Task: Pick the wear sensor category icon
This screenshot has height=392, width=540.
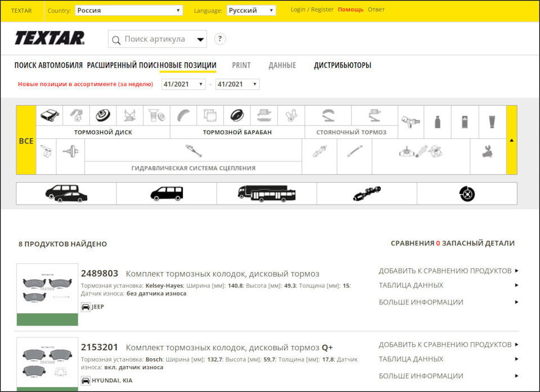Action: click(x=410, y=120)
